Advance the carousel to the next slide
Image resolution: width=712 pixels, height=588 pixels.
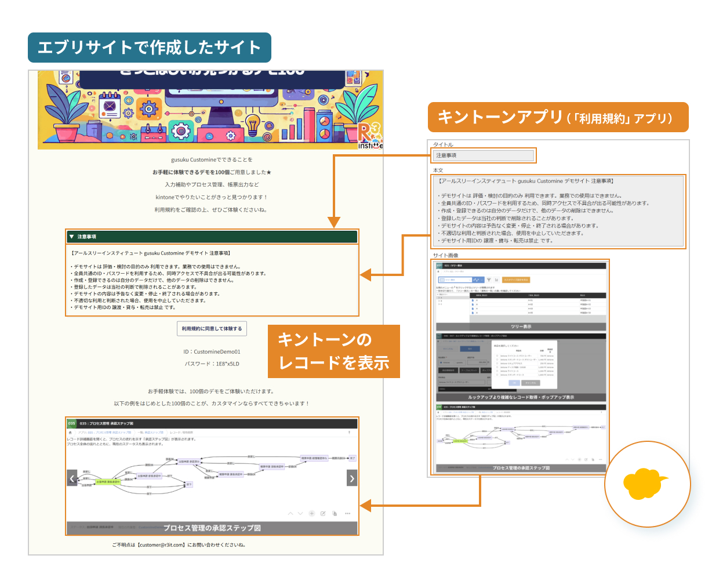click(x=352, y=478)
